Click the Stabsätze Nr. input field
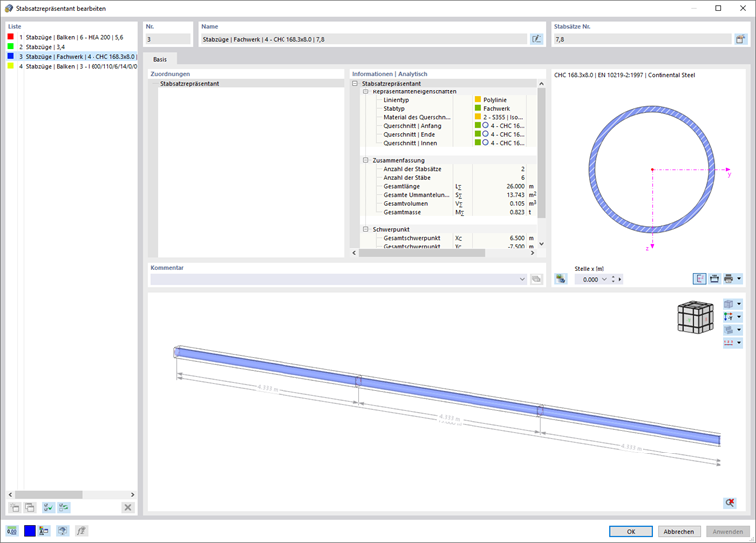This screenshot has height=543, width=756. pos(643,39)
